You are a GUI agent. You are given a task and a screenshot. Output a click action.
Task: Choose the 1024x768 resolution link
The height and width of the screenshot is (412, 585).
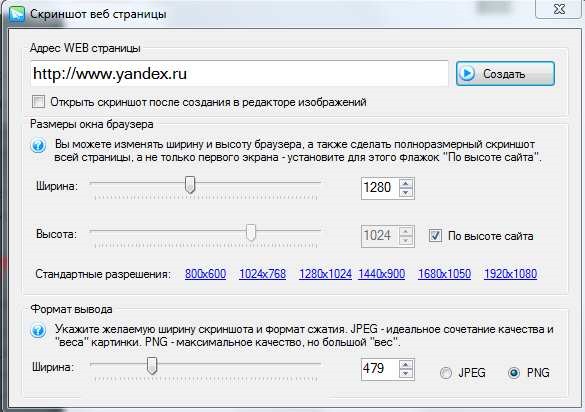pyautogui.click(x=263, y=274)
